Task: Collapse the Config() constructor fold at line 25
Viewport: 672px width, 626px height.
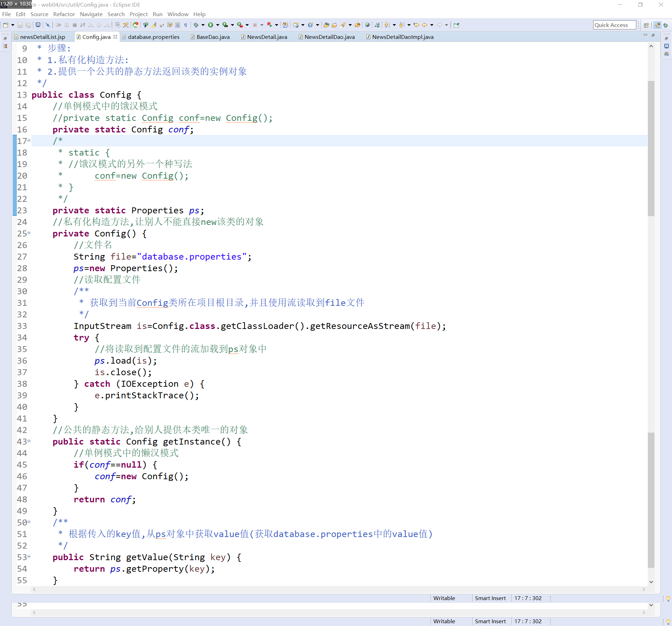Action: [x=29, y=233]
